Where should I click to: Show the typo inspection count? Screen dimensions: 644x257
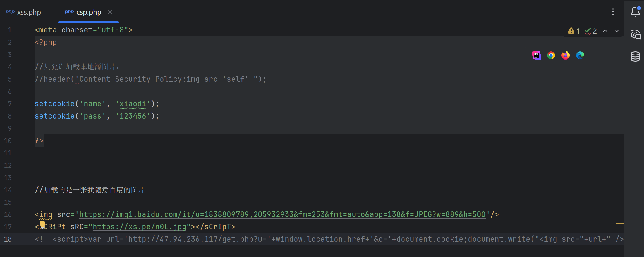[x=591, y=31]
